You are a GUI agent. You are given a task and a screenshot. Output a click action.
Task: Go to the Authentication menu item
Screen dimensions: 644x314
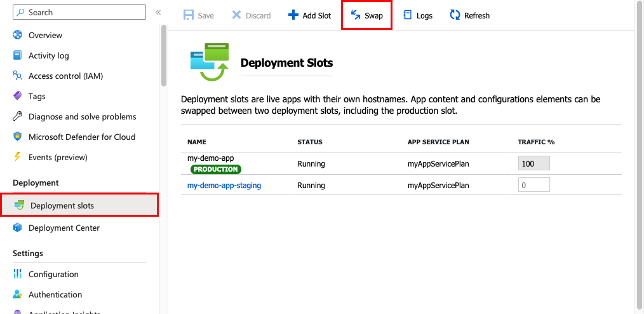pos(55,295)
